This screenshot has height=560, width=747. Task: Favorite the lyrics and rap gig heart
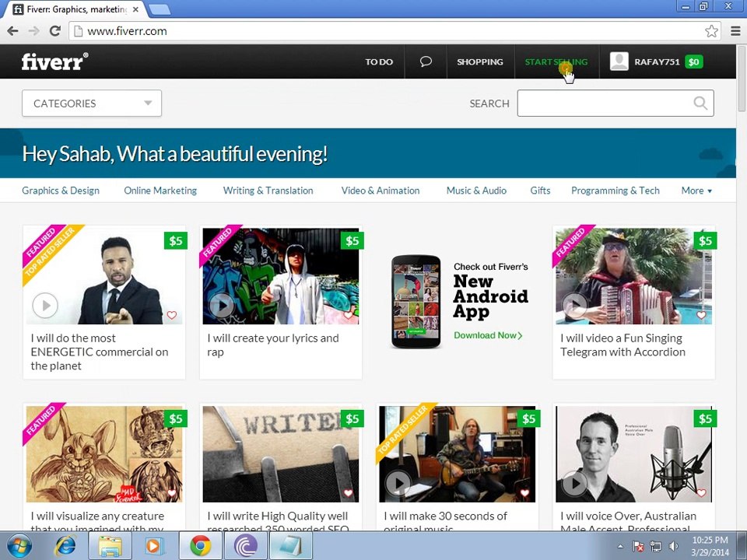pos(349,315)
